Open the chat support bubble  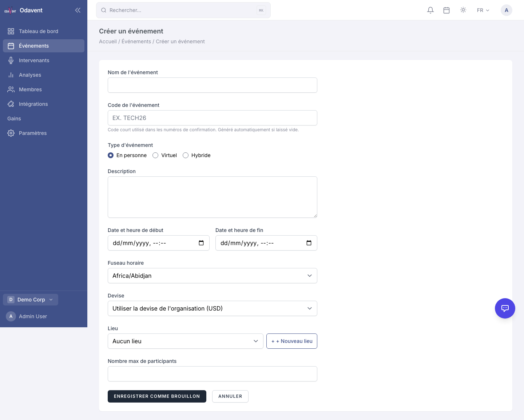point(505,308)
